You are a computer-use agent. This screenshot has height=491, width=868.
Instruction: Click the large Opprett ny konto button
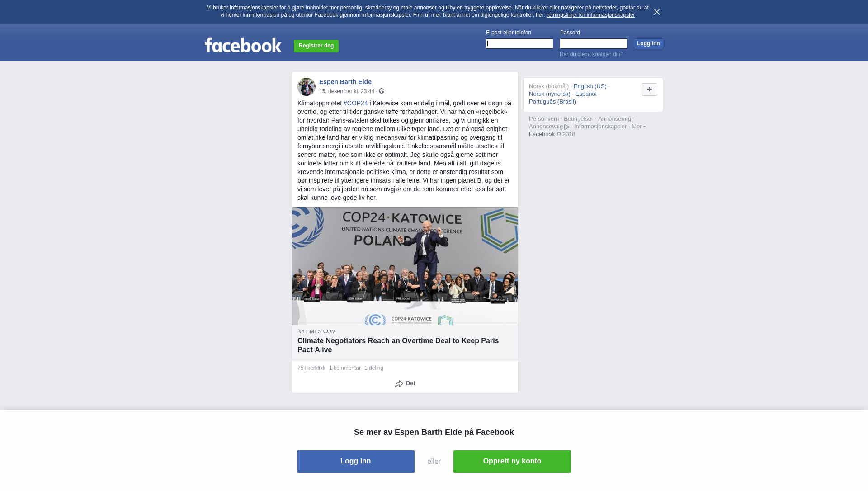click(512, 461)
